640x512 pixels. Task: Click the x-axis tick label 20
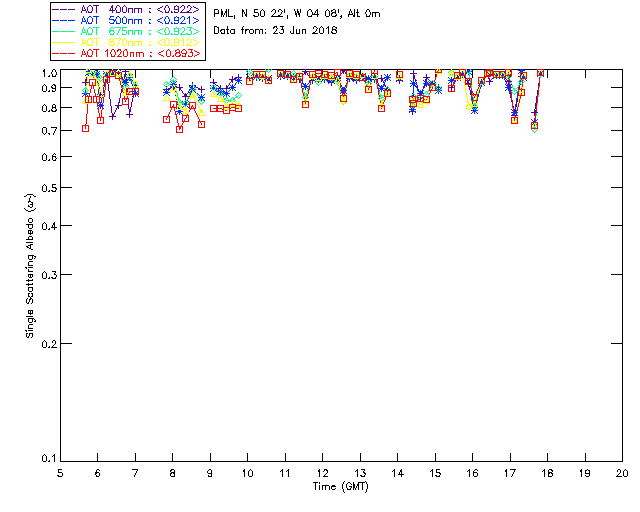[x=622, y=472]
